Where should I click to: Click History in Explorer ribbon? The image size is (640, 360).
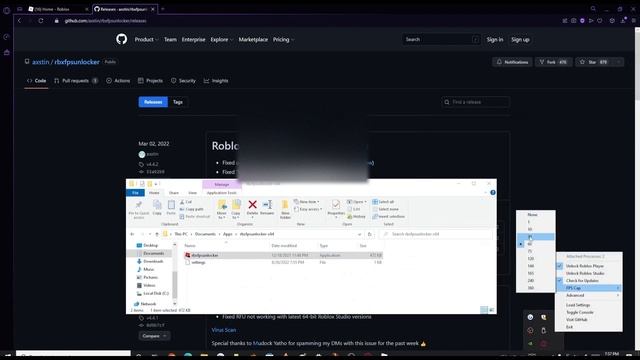[356, 216]
